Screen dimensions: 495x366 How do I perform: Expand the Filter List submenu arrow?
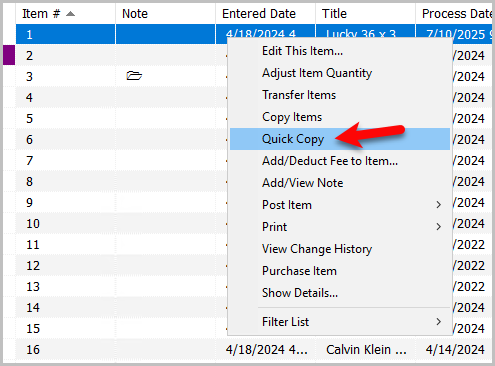pos(439,322)
